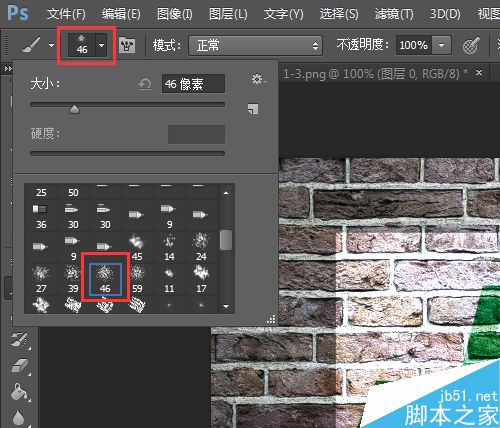The image size is (500, 428).
Task: Open the 选择(S) menu
Action: (x=339, y=14)
